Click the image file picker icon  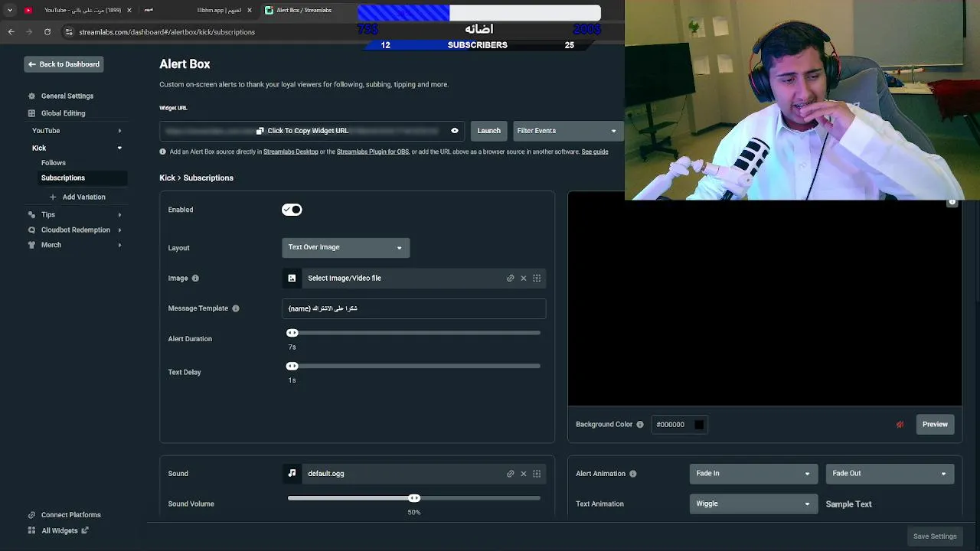point(292,279)
